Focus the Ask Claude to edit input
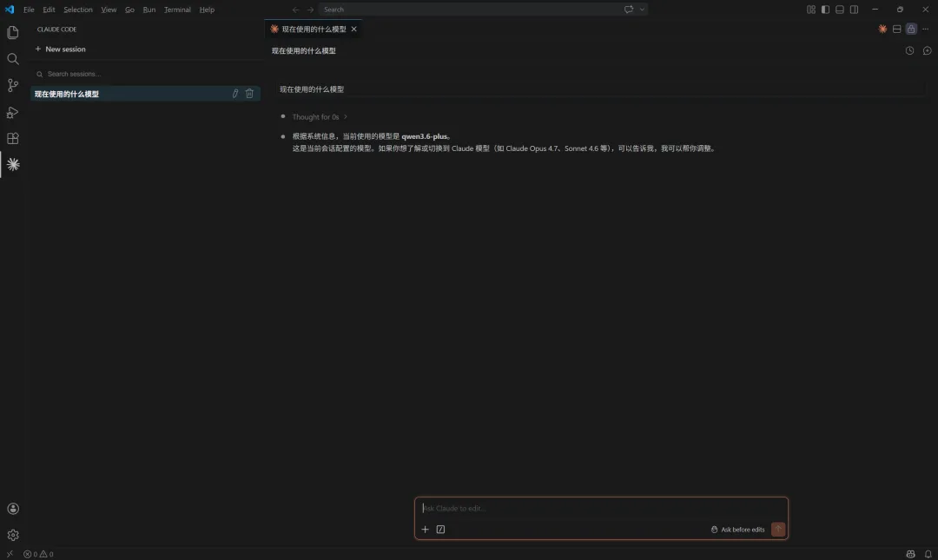The width and height of the screenshot is (938, 560). coord(601,509)
